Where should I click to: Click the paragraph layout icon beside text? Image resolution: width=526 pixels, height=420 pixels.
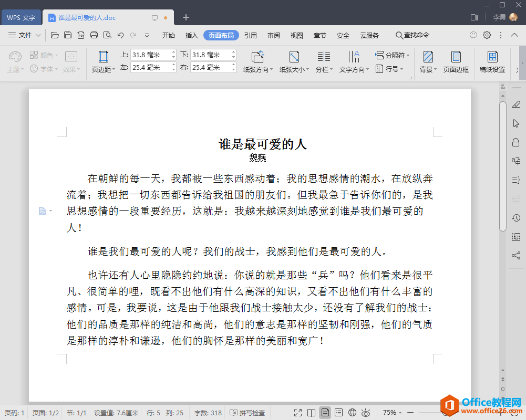(42, 211)
